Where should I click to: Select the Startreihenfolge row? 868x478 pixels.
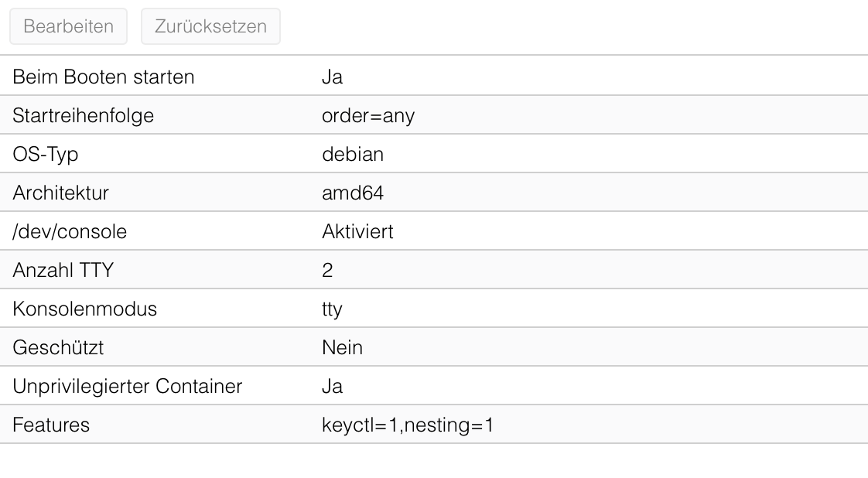[434, 114]
